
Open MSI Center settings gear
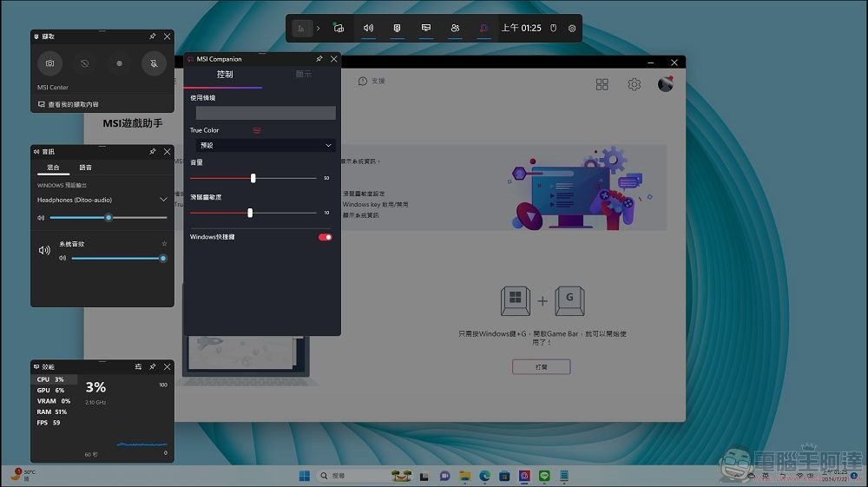634,84
